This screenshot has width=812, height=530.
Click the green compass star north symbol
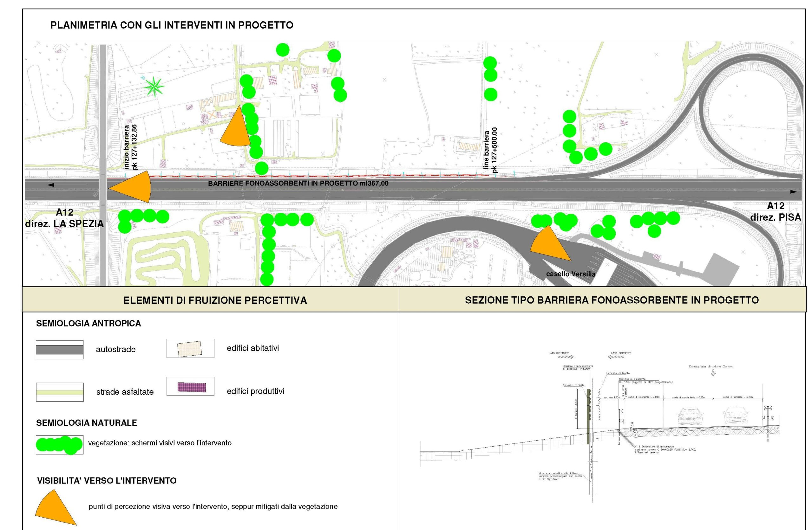[x=154, y=87]
